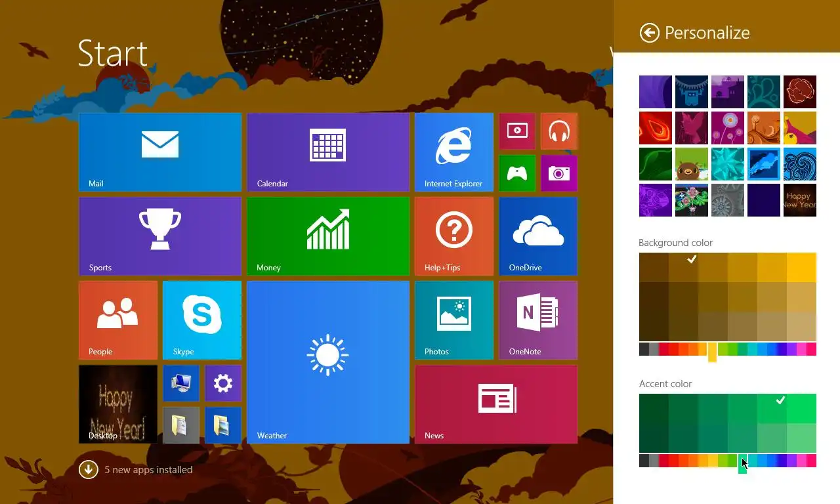Choose the purple paisley background thumbnail
The height and width of the screenshot is (504, 840).
(656, 200)
